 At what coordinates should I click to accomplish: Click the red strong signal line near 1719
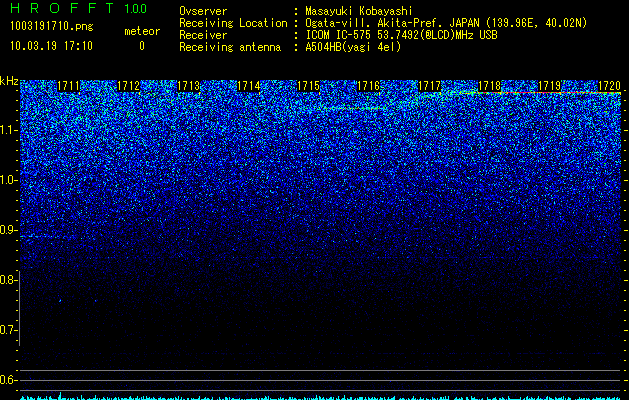550,93
